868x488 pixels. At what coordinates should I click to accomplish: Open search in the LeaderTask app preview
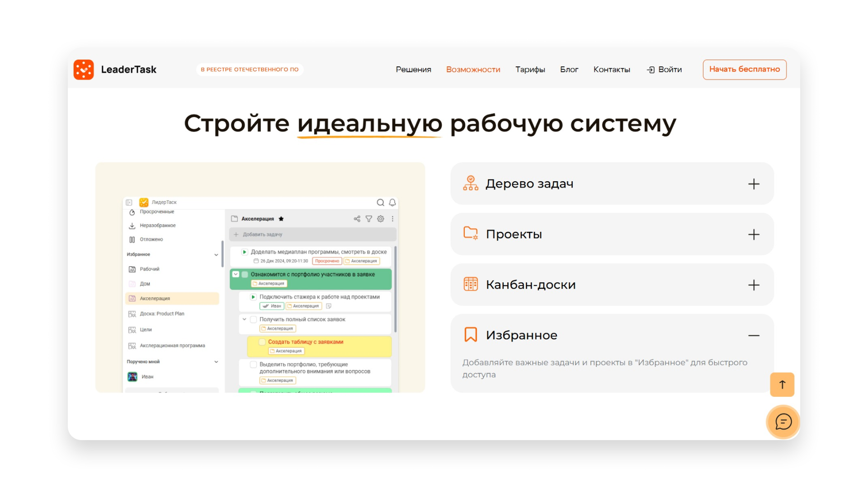381,202
